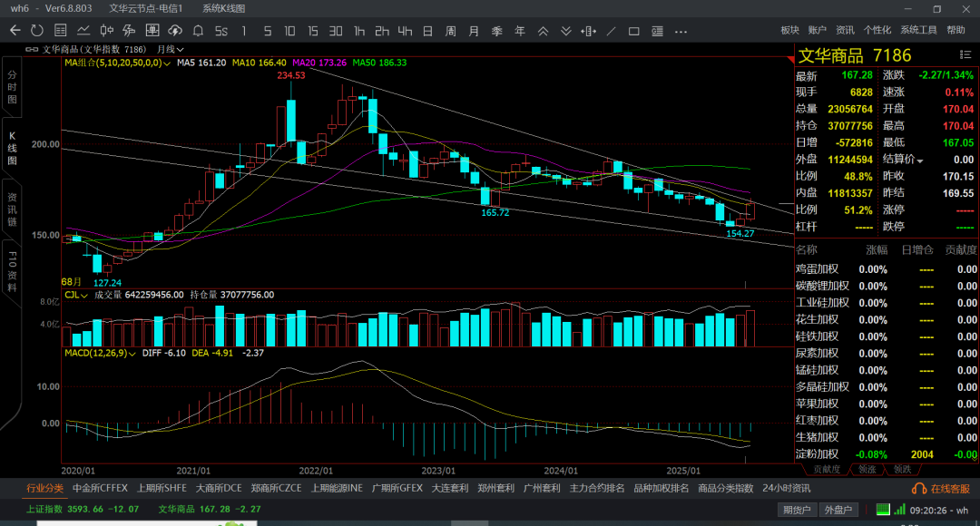Open the 结算价 dropdown arrow
This screenshot has height=526, width=980.
coord(920,161)
